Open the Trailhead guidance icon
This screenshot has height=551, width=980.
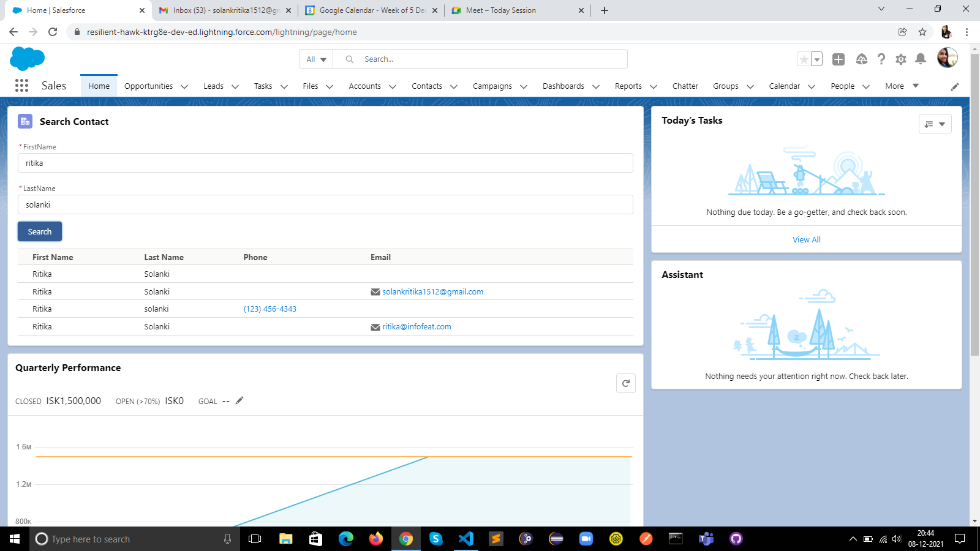(x=862, y=59)
